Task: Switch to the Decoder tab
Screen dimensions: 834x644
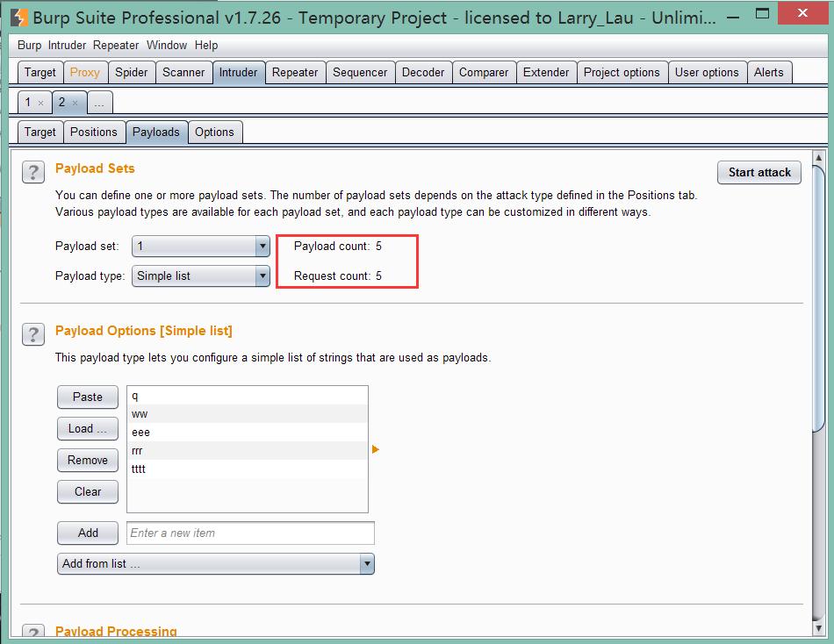Action: click(x=423, y=72)
